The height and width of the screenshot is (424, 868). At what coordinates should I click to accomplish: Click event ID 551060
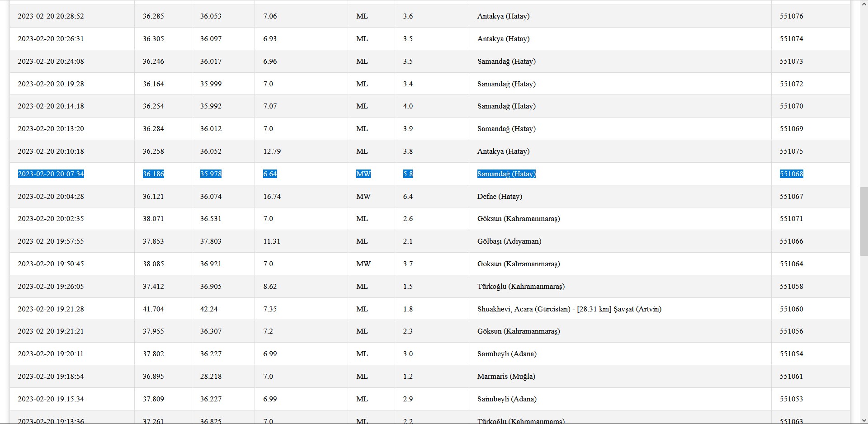792,309
